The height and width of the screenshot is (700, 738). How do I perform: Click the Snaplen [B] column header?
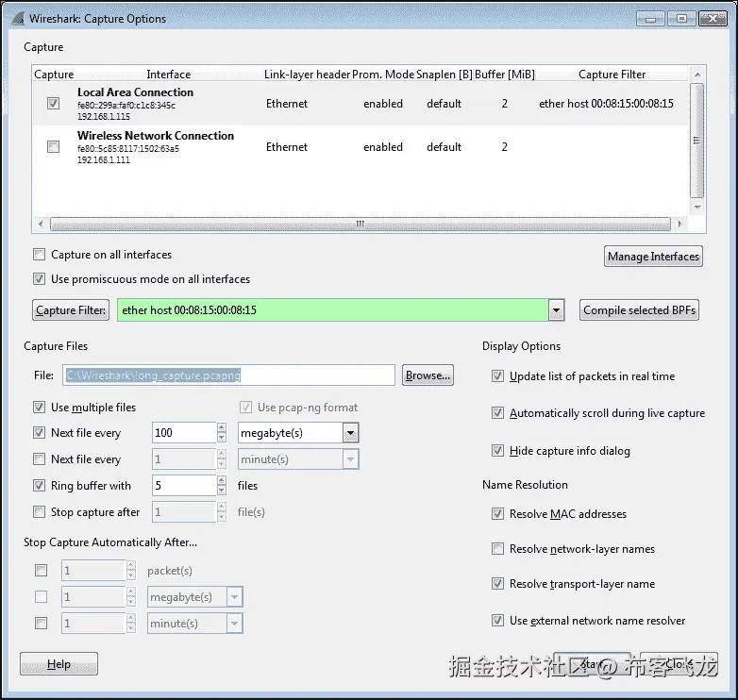pyautogui.click(x=444, y=75)
